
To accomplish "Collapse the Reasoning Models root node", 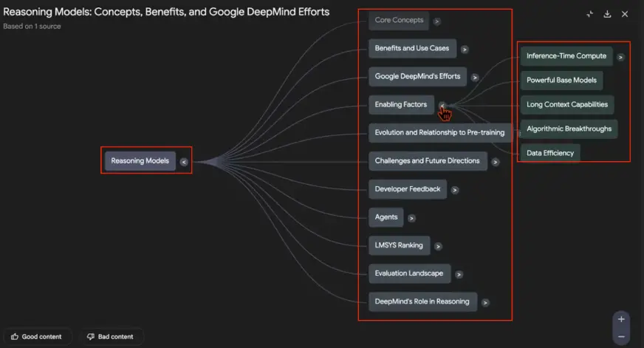I will 184,162.
